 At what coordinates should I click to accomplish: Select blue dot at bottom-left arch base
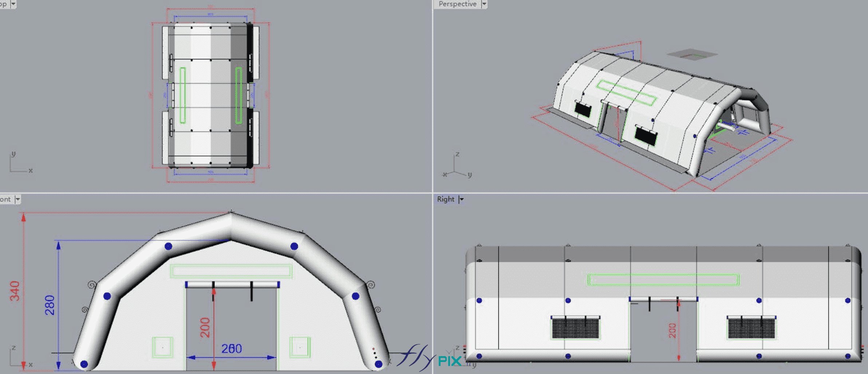(x=84, y=364)
